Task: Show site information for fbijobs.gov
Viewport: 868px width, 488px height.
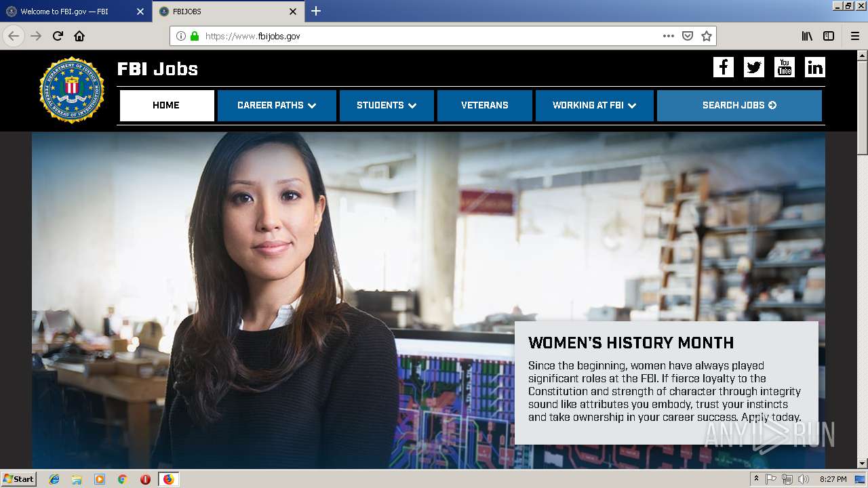Action: click(x=180, y=36)
